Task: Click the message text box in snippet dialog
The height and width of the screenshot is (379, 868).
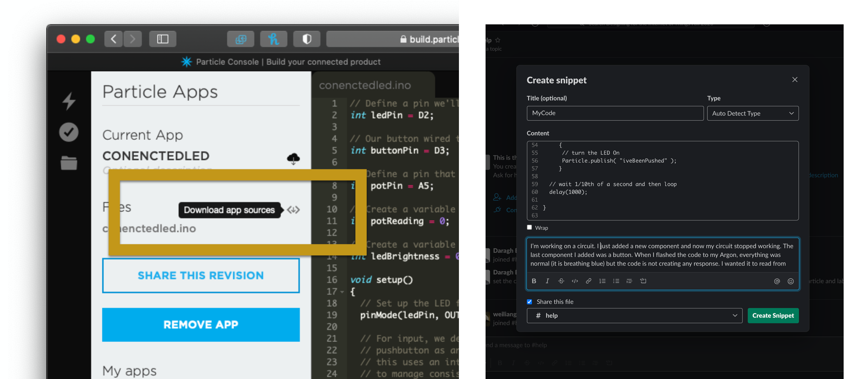Action: point(663,255)
